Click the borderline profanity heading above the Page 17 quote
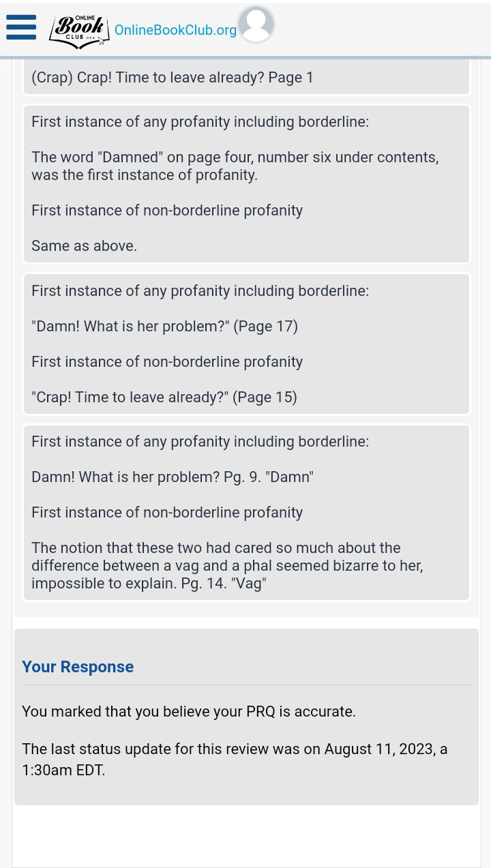 pyautogui.click(x=200, y=291)
